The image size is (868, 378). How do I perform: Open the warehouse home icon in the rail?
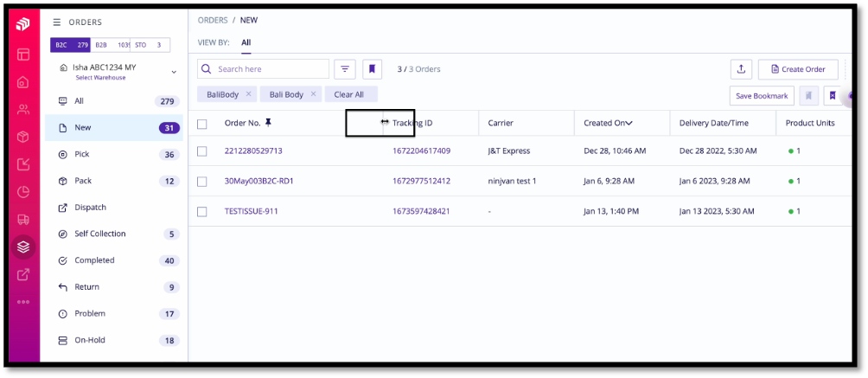click(22, 82)
